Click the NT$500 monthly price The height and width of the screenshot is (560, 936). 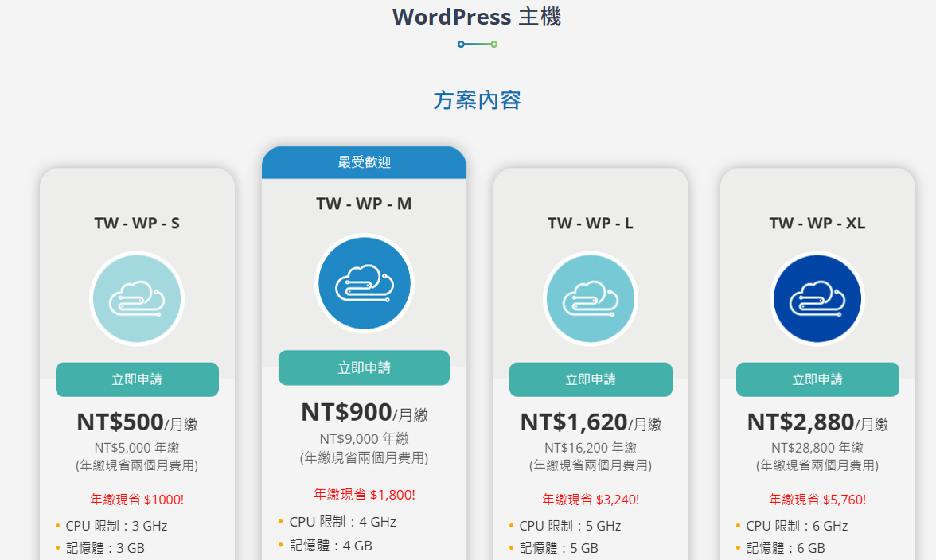click(x=137, y=422)
